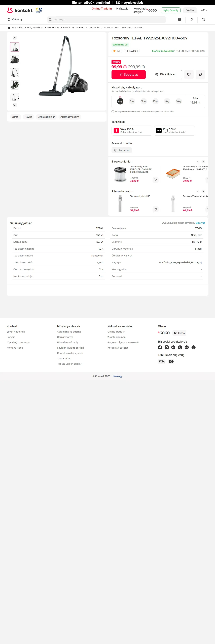
Task: Open Tozsoranlar breadcrumb link
Action: click(94, 28)
